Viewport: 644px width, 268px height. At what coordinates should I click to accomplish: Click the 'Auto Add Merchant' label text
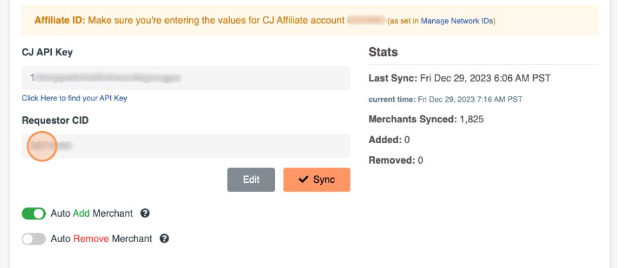point(92,213)
